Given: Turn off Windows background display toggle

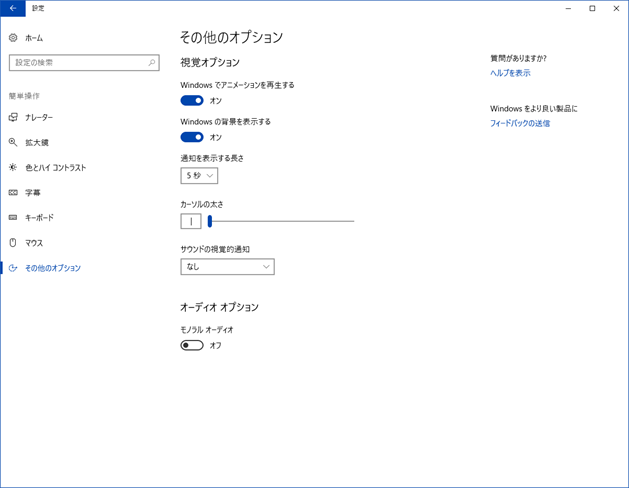Looking at the screenshot, I should click(x=192, y=137).
